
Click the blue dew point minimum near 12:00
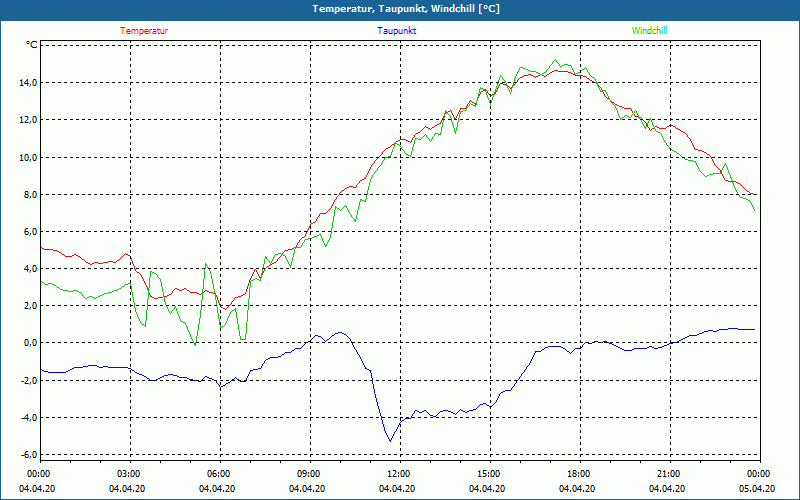pyautogui.click(x=390, y=440)
